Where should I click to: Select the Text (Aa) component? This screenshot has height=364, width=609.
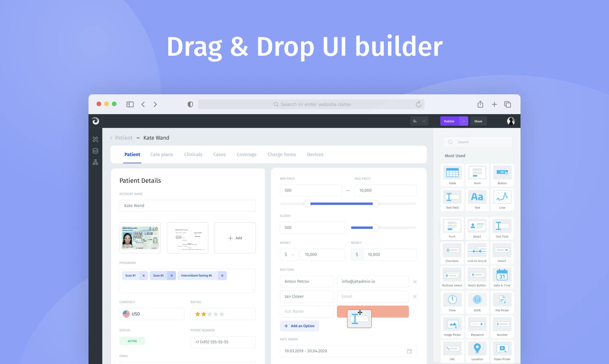point(477,200)
